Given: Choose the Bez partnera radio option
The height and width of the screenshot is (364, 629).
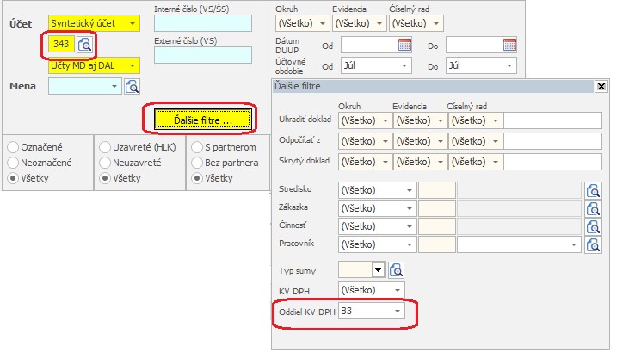Looking at the screenshot, I should [x=198, y=162].
